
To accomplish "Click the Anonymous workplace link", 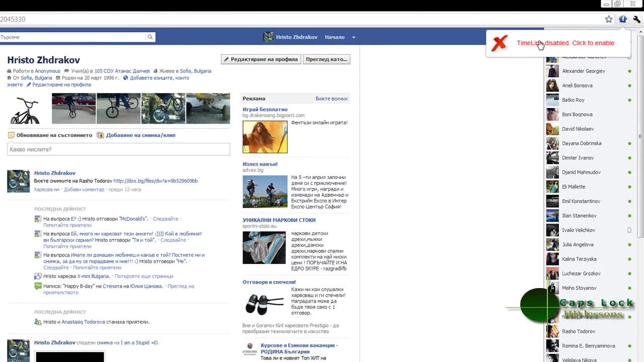I will click(x=47, y=71).
